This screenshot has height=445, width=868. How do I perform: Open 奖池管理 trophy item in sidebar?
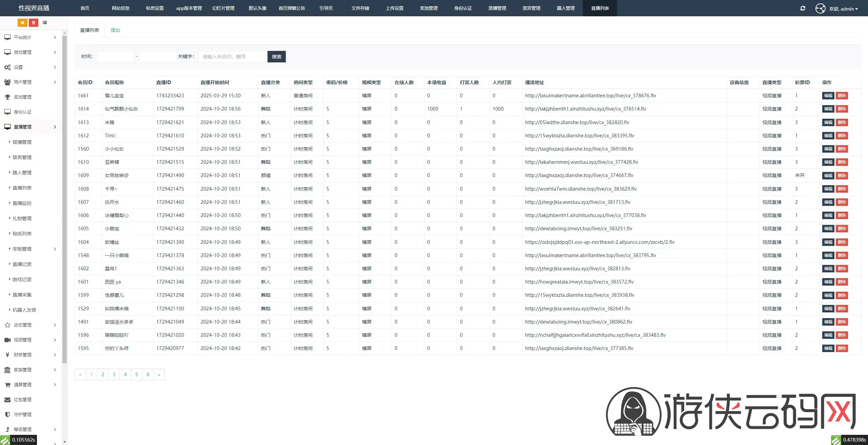click(22, 97)
